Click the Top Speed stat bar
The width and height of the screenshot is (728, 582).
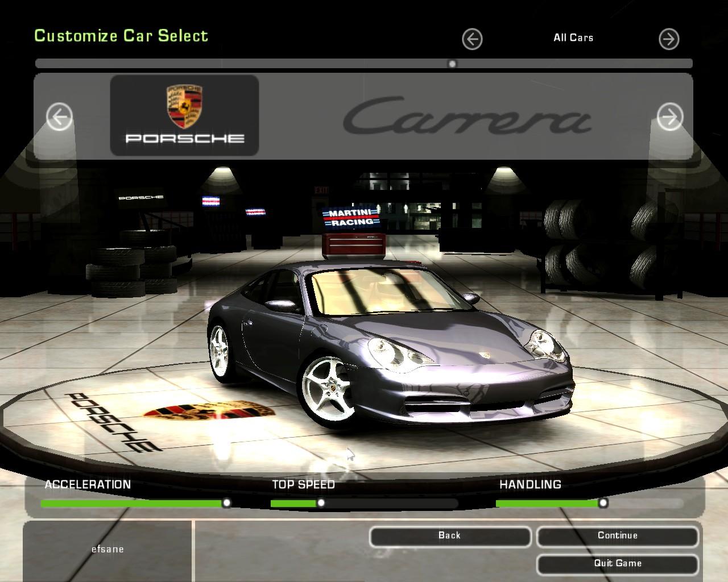click(x=364, y=503)
